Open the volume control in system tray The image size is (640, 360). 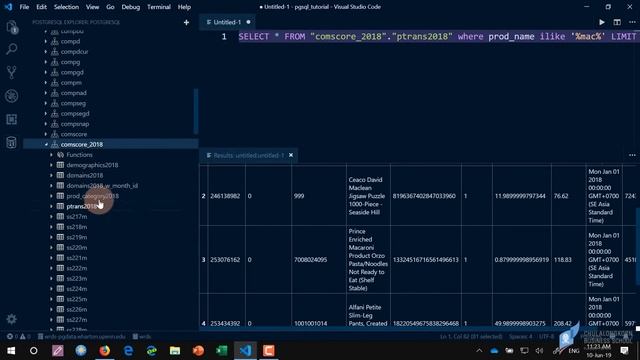coord(540,351)
